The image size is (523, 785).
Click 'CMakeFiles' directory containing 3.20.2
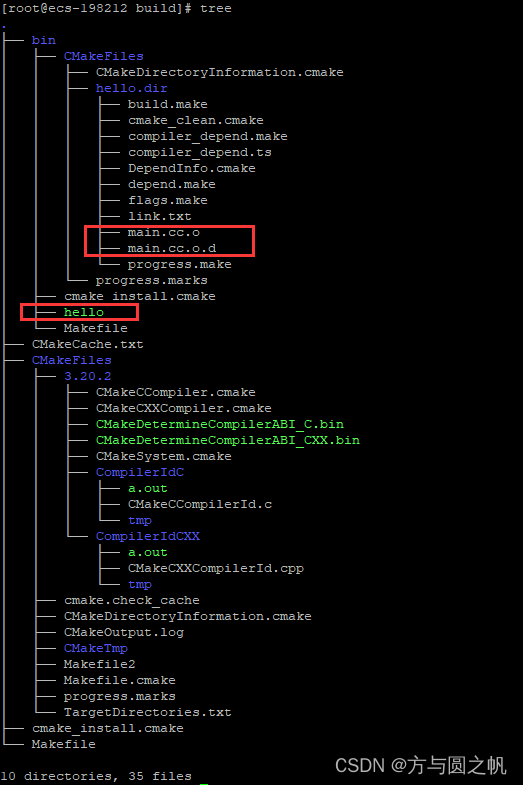click(x=72, y=360)
